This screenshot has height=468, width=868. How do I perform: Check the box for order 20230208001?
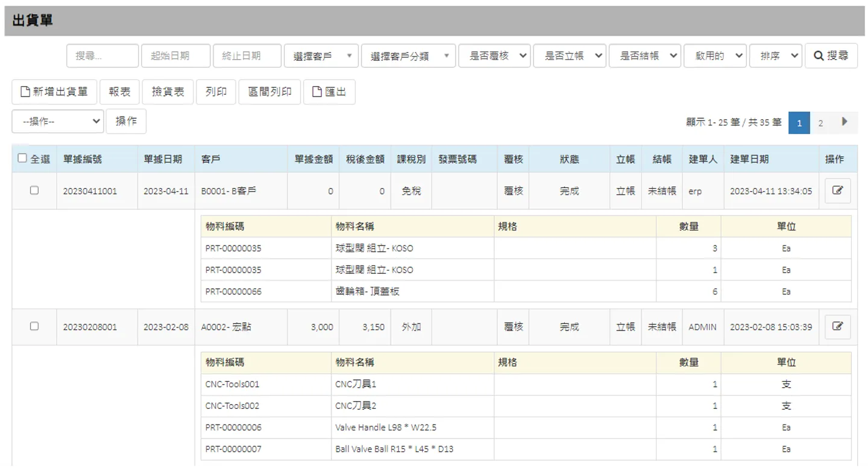[34, 326]
